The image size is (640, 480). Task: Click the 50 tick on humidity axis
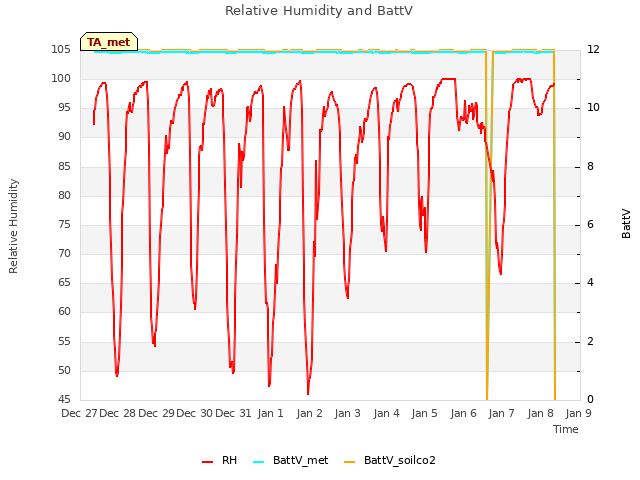[x=64, y=371]
